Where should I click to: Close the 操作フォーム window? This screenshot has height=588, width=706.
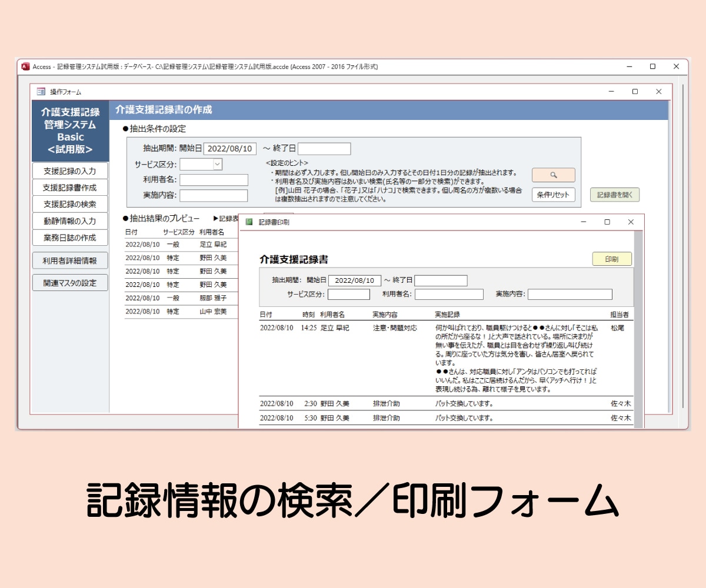tap(659, 92)
